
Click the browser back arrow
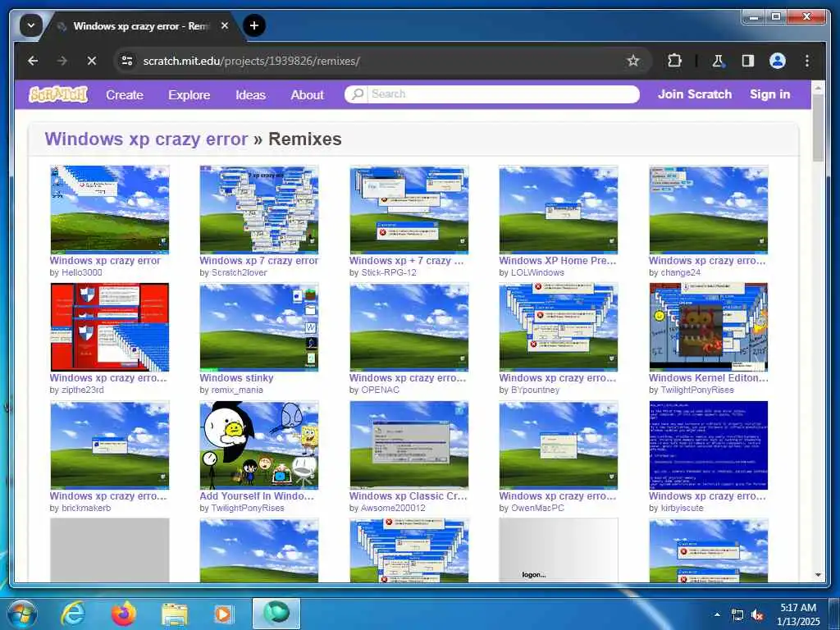pyautogui.click(x=33, y=61)
